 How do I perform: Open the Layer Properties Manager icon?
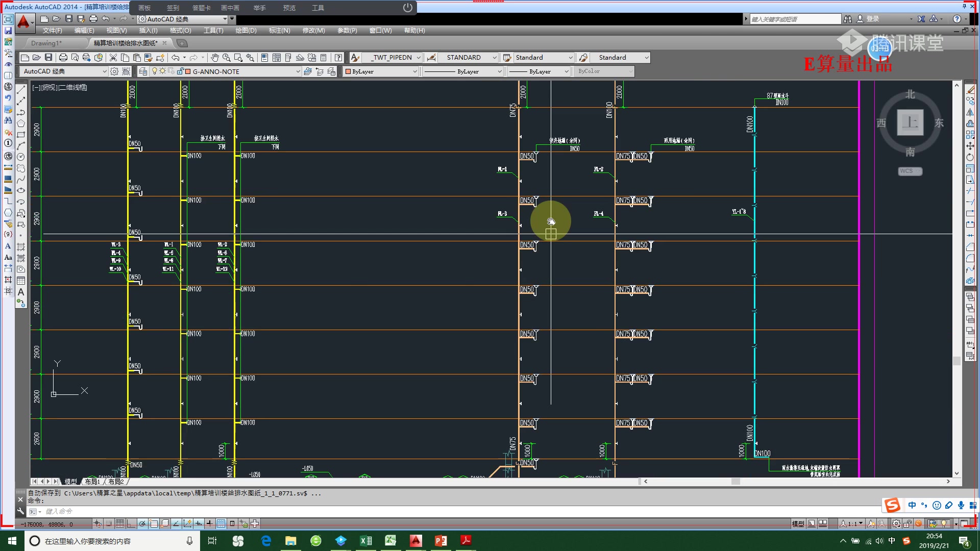click(143, 71)
